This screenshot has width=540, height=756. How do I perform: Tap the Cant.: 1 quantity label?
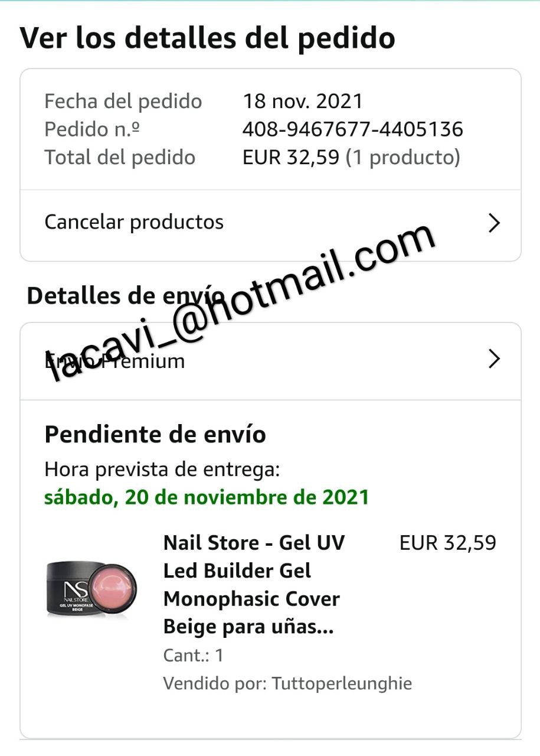tap(193, 656)
